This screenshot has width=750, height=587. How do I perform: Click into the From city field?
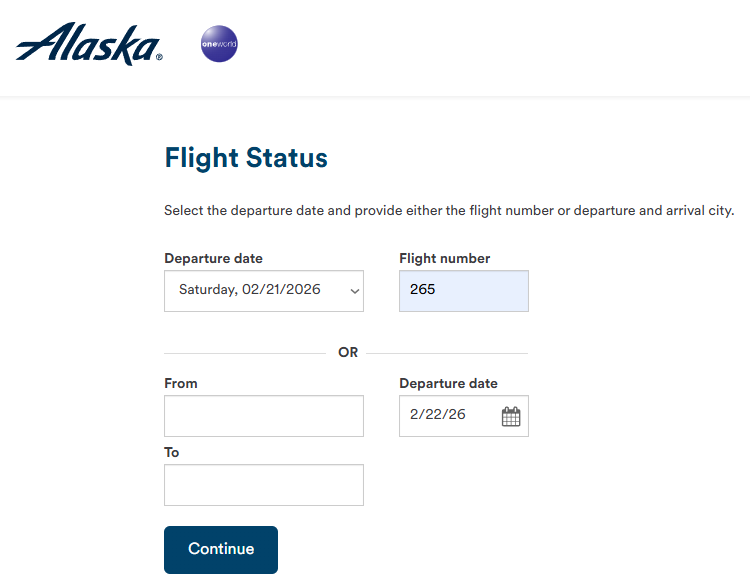263,416
